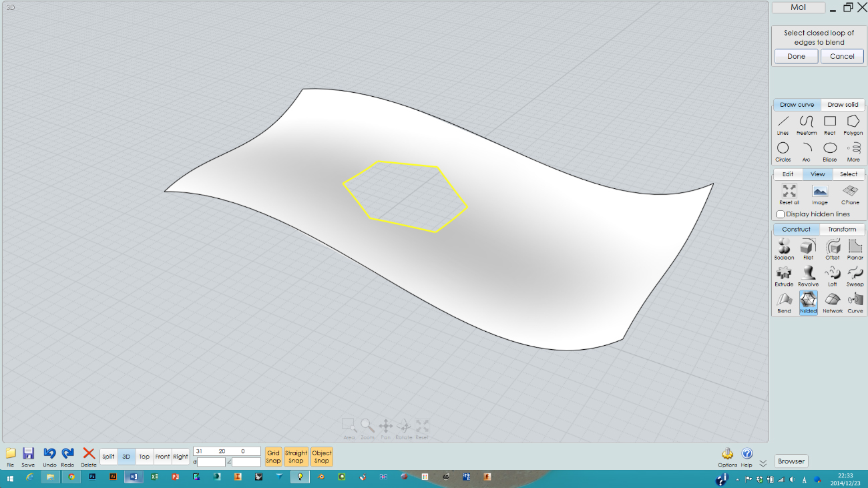Choose the Fillet tool
The image size is (868, 488).
808,249
